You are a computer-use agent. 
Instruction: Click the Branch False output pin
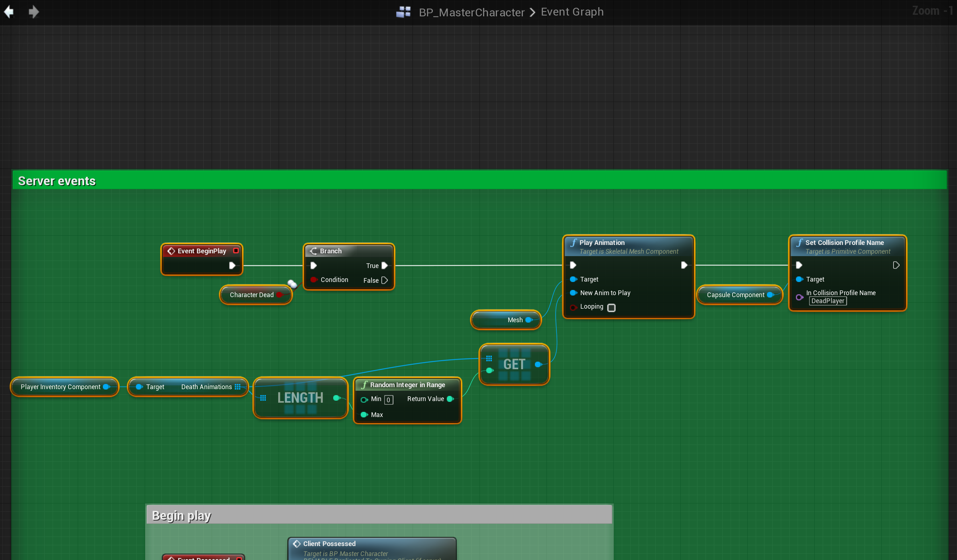(385, 280)
